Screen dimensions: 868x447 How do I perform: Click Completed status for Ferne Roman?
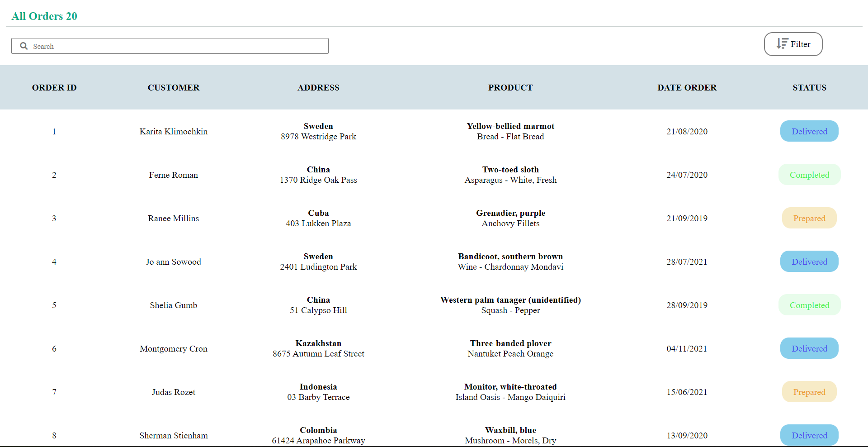809,175
